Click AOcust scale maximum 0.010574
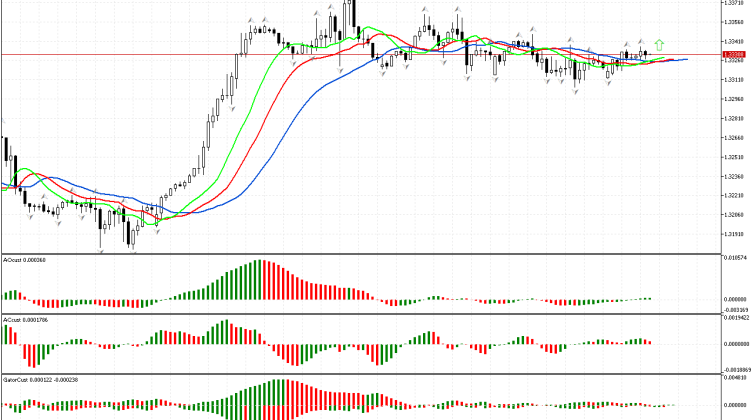 (736, 259)
